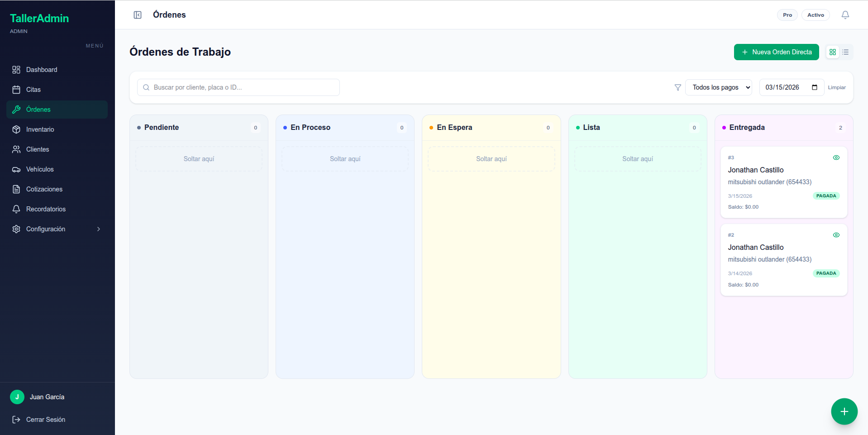Click the Órdenes wrench icon
The image size is (868, 435).
click(16, 110)
